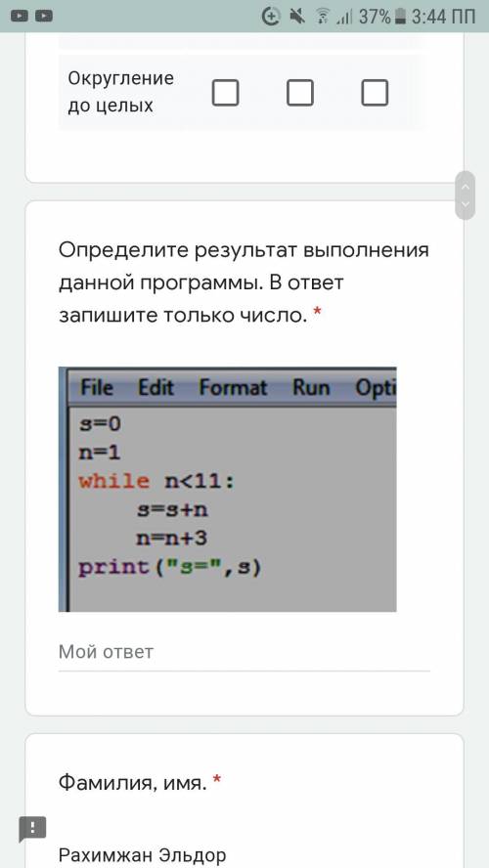Tap the Wi-Fi icon in status bar
The width and height of the screenshot is (489, 868).
(x=322, y=17)
